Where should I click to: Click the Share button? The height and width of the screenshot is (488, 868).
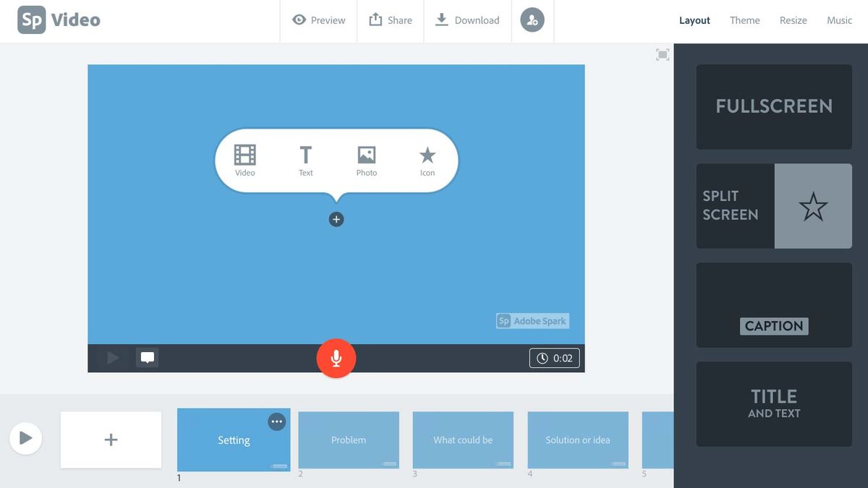click(391, 20)
